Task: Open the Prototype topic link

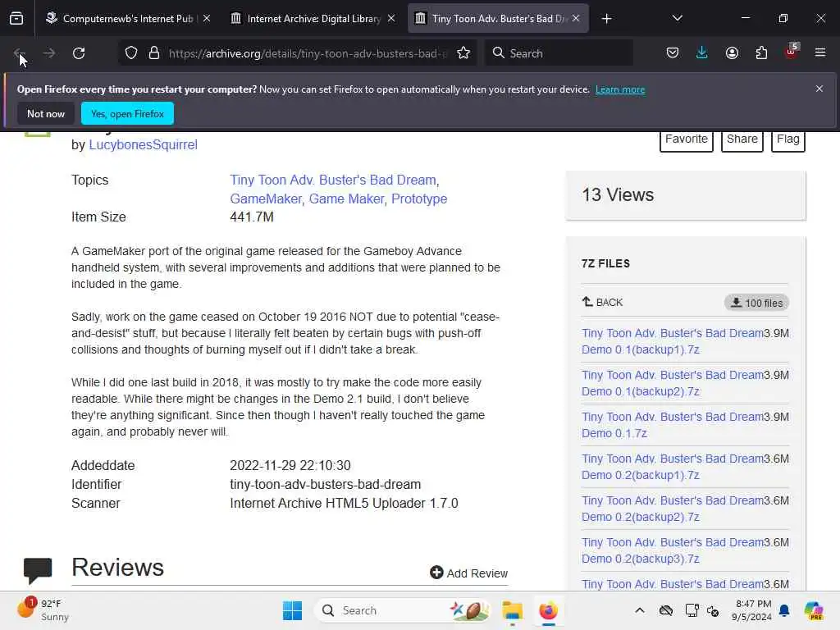Action: tap(419, 199)
